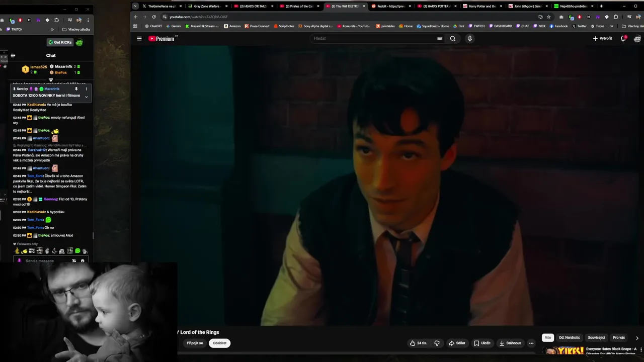The image size is (644, 362).
Task: Open lamas525 leaderboard name
Action: [x=38, y=67]
